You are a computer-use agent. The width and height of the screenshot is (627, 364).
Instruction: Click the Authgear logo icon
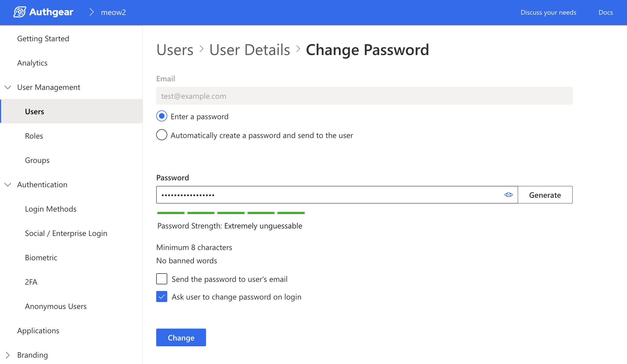coord(20,12)
